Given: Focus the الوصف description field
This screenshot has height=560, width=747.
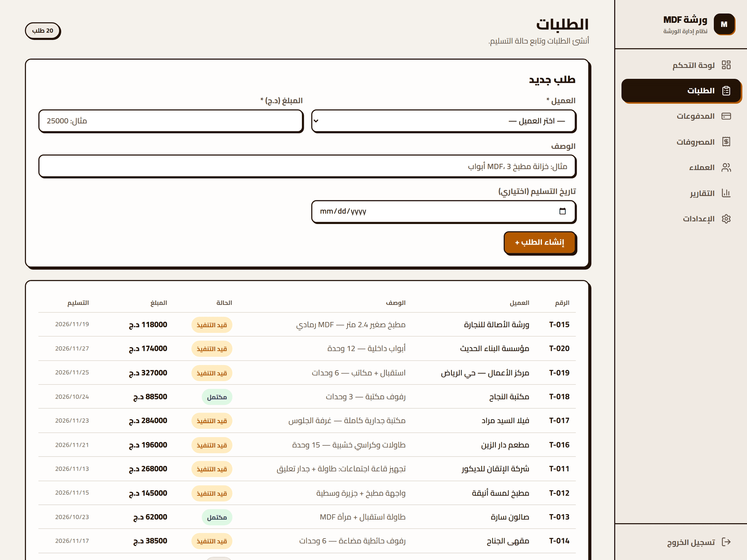Looking at the screenshot, I should tap(307, 166).
